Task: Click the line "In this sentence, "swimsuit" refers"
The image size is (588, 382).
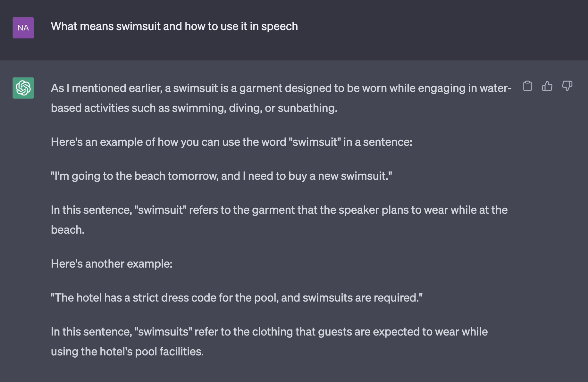Action: [x=279, y=210]
